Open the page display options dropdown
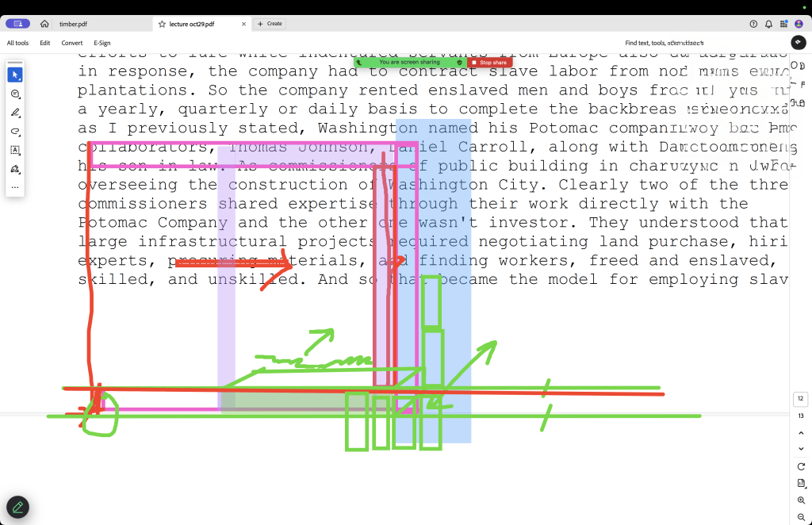The width and height of the screenshot is (812, 525). (x=801, y=483)
